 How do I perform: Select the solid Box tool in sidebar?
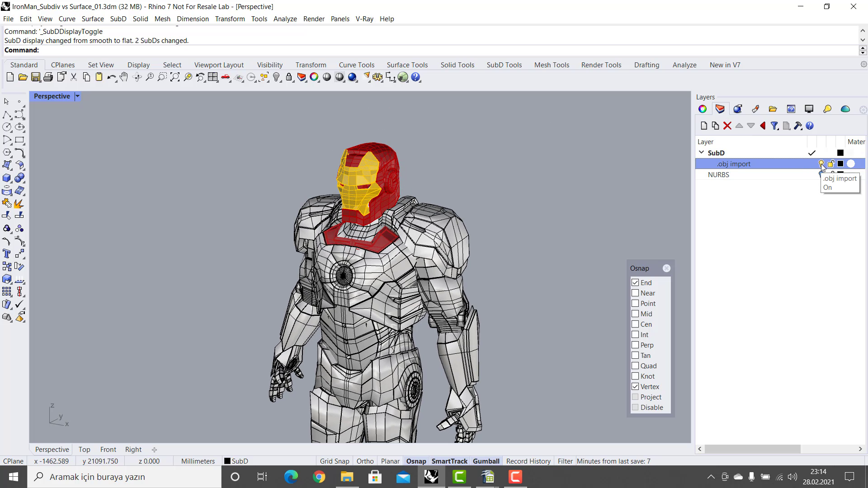[7, 178]
